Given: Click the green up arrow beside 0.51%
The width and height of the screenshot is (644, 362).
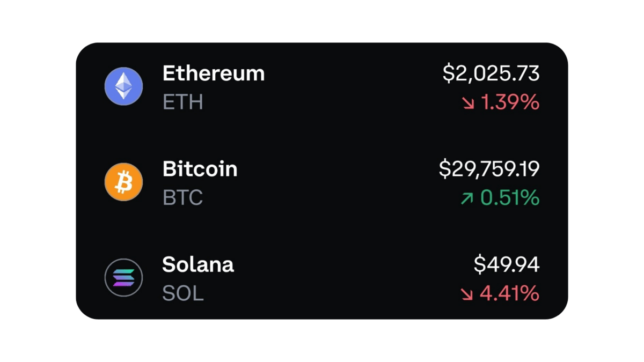Looking at the screenshot, I should pos(467,198).
